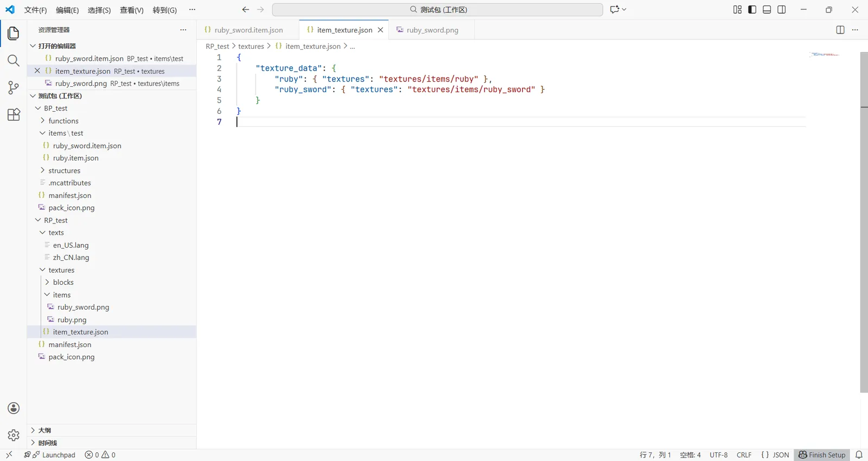Toggle the bottom panel visibility
This screenshot has width=868, height=461.
[x=767, y=10]
